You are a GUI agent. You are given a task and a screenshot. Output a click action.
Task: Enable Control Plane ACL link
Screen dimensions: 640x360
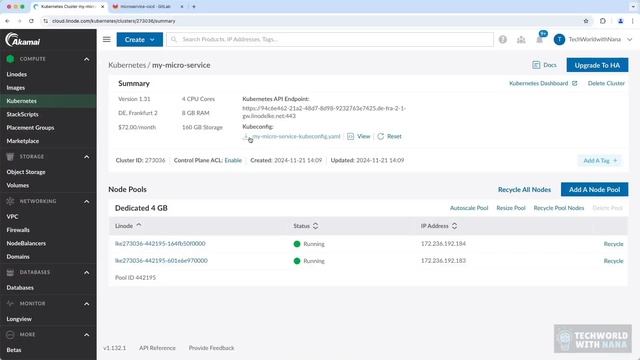(x=233, y=160)
